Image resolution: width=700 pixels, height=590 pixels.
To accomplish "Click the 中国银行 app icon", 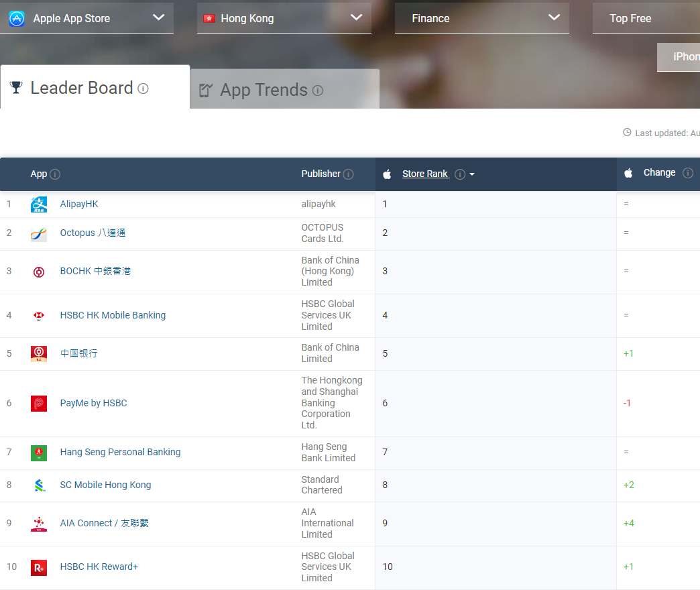I will coord(39,353).
